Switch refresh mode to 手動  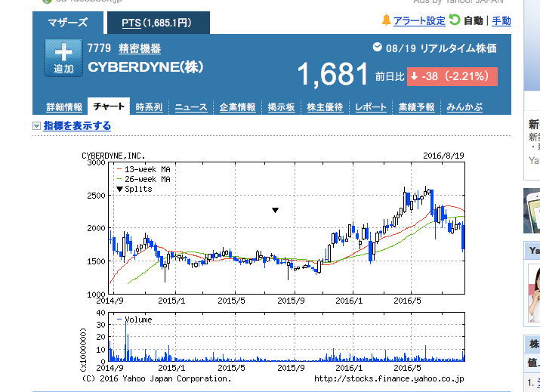click(x=501, y=20)
